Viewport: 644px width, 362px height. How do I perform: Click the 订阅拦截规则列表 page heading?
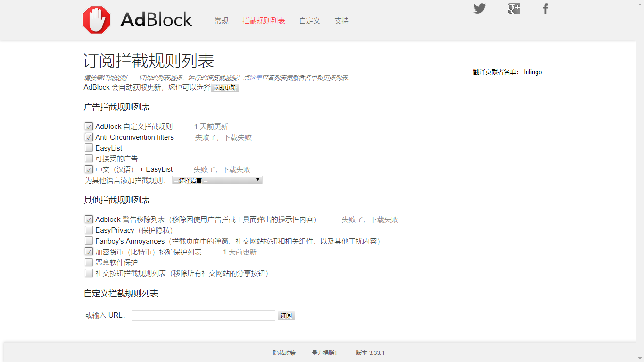(149, 61)
